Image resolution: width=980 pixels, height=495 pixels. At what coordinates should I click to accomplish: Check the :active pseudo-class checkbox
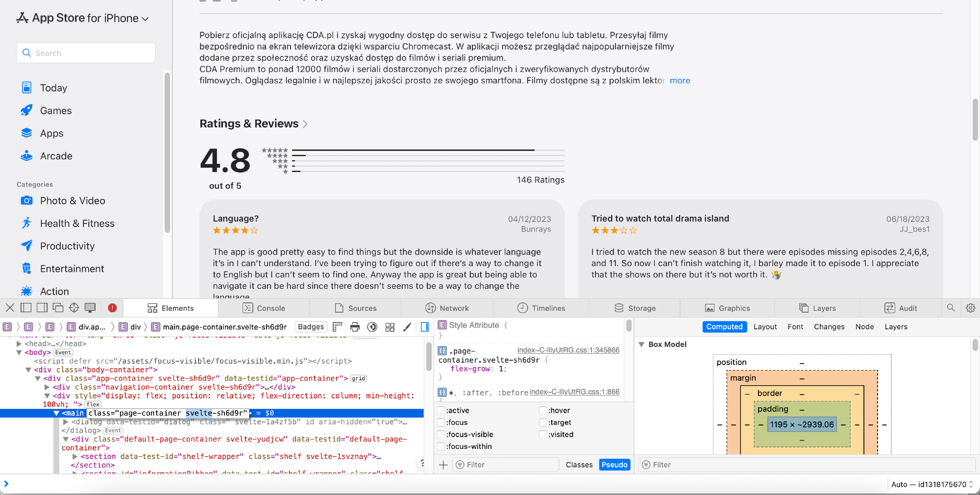[x=441, y=411]
